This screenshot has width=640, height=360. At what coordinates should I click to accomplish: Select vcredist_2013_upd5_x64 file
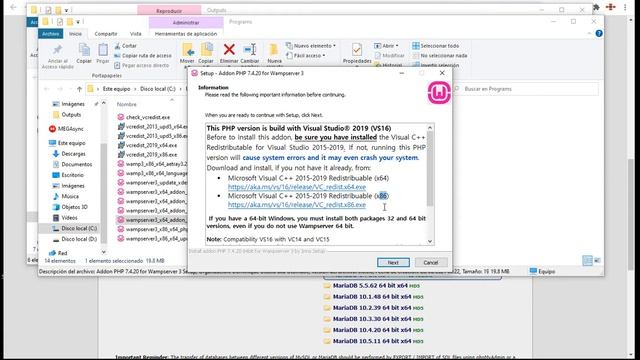point(152,127)
